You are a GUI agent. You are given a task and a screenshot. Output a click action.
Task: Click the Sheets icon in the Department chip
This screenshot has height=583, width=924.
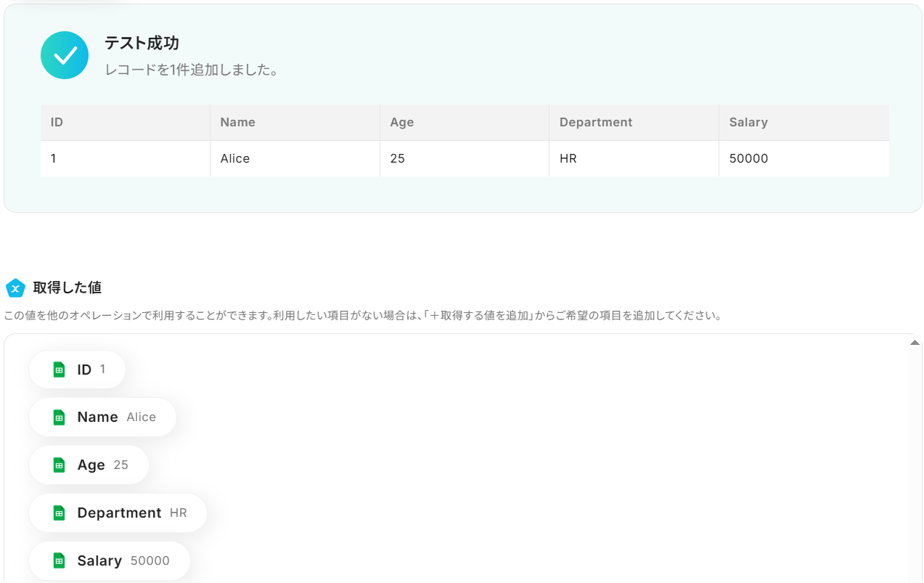tap(60, 513)
